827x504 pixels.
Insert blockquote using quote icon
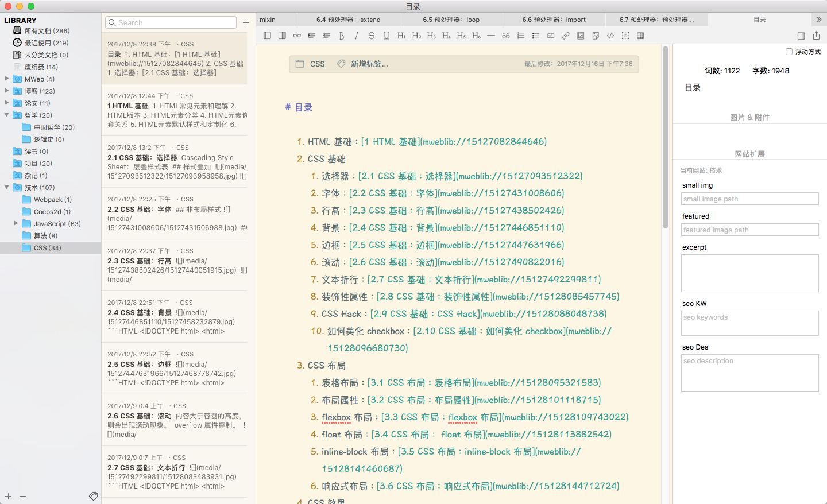click(506, 36)
